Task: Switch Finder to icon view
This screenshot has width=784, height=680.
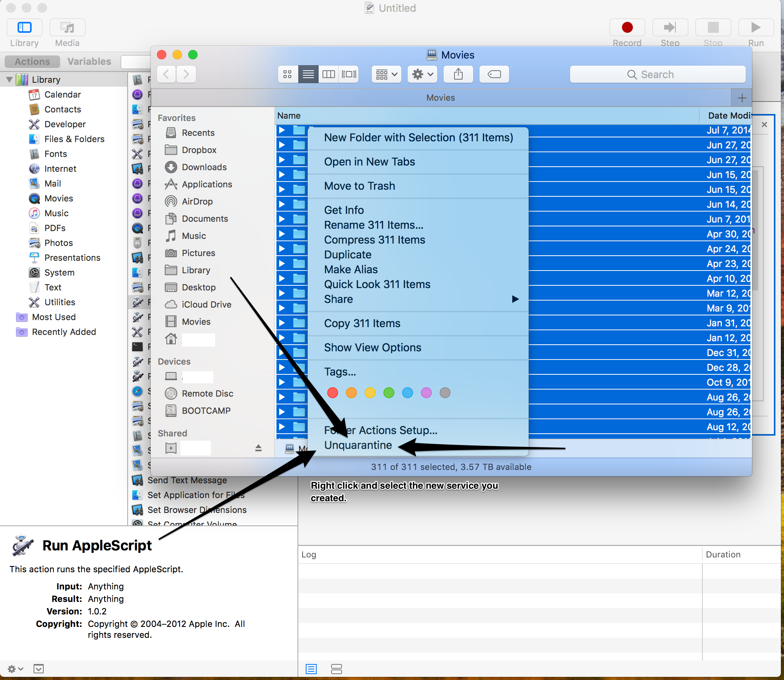Action: click(288, 74)
